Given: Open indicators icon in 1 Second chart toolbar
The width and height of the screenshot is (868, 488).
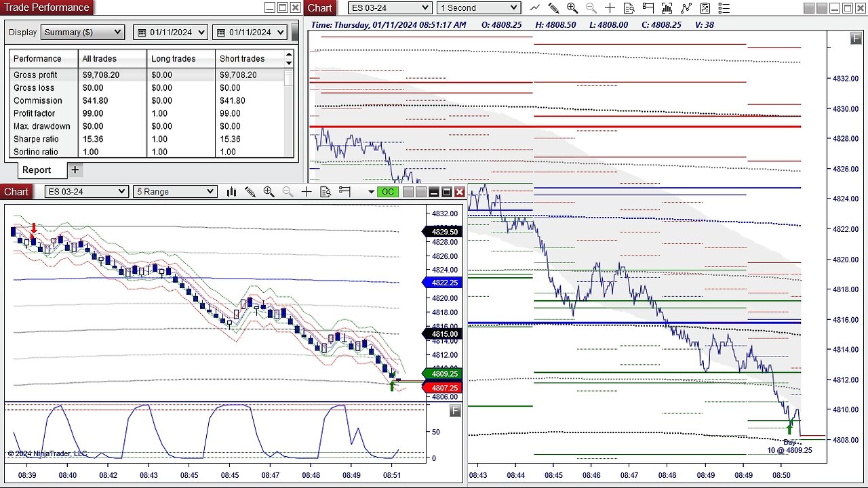Looking at the screenshot, I should [x=667, y=8].
